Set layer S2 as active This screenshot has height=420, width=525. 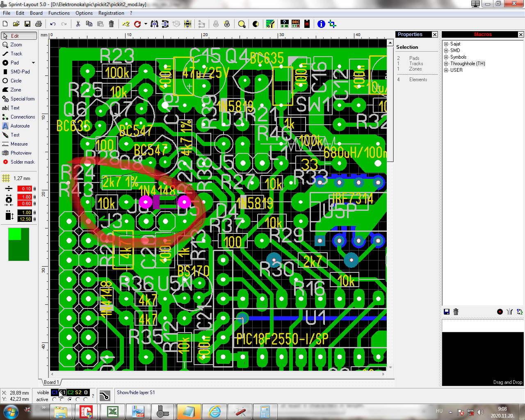78,399
